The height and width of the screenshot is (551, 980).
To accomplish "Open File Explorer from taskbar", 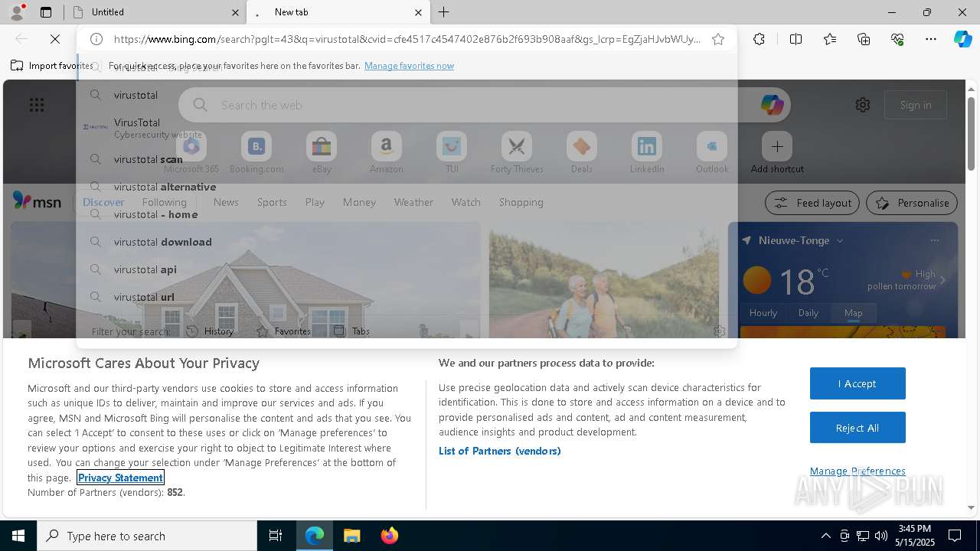I will pos(351,536).
